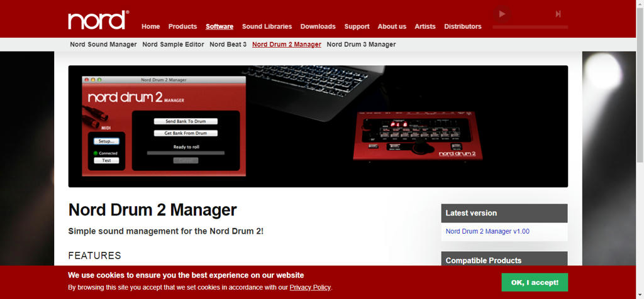
Task: Click the Nord Drum 2 Manager heading
Action: (152, 210)
